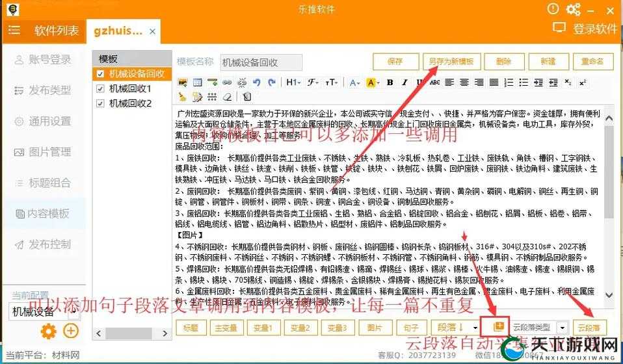The image size is (623, 364).
Task: Insert 句子 sentence button
Action: tap(411, 328)
